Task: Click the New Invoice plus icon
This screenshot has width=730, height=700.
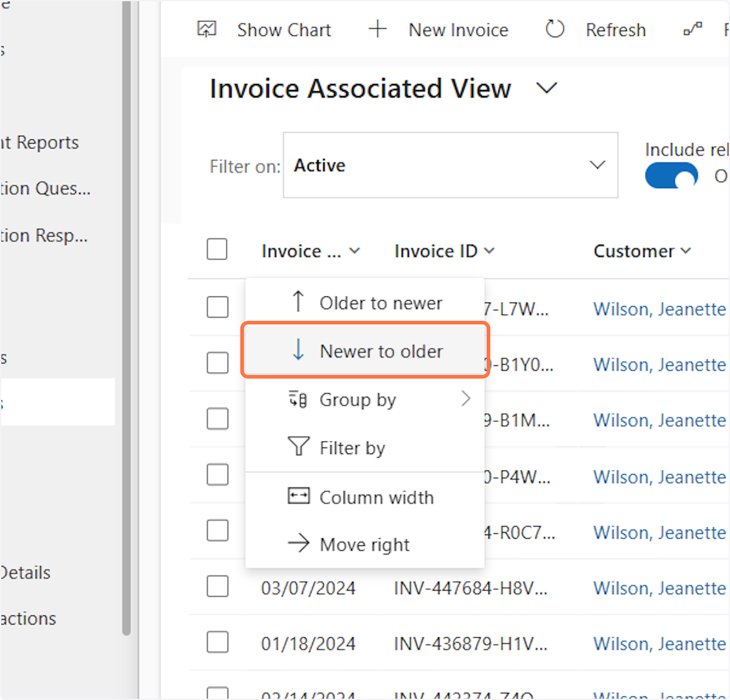Action: 378,29
